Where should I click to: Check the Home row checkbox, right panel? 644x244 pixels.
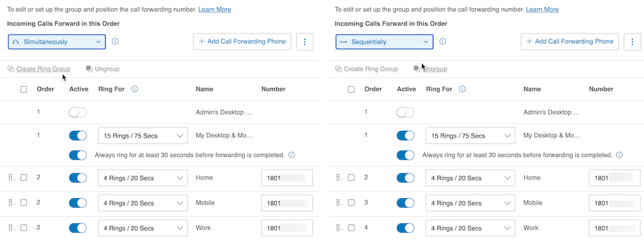click(x=352, y=178)
